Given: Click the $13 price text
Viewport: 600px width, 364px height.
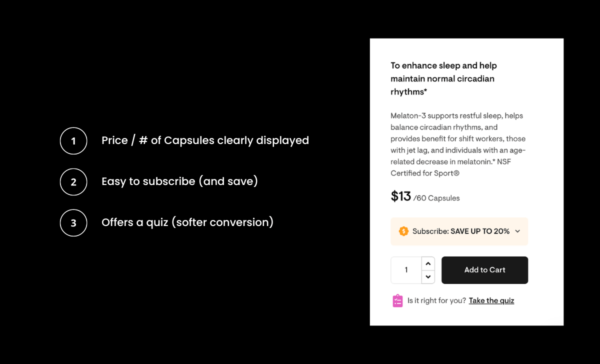Looking at the screenshot, I should tap(401, 196).
